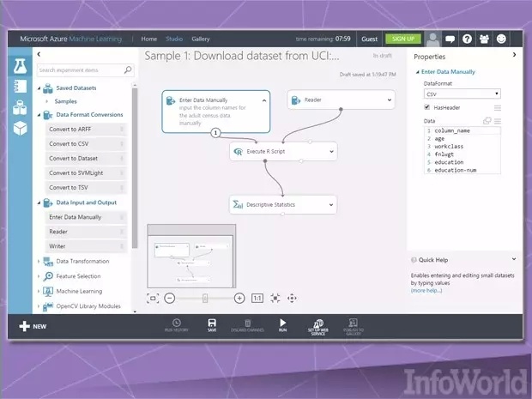This screenshot has width=532, height=399.
Task: Expand the Descriptive Statistics node chevron
Action: coord(331,204)
